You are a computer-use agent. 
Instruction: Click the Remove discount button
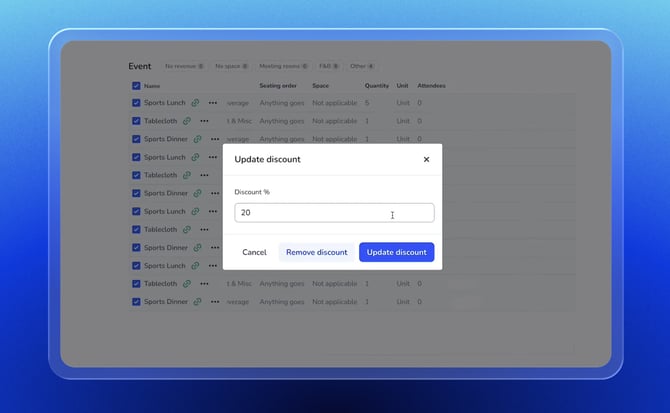[x=317, y=252]
